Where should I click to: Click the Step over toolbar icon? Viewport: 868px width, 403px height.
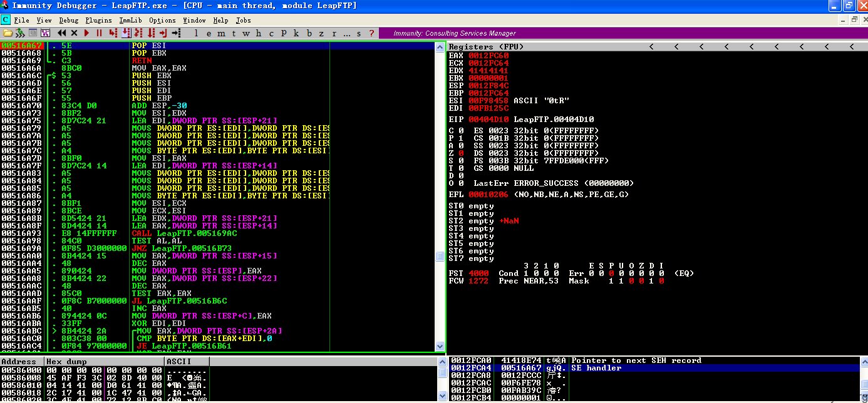pyautogui.click(x=126, y=33)
